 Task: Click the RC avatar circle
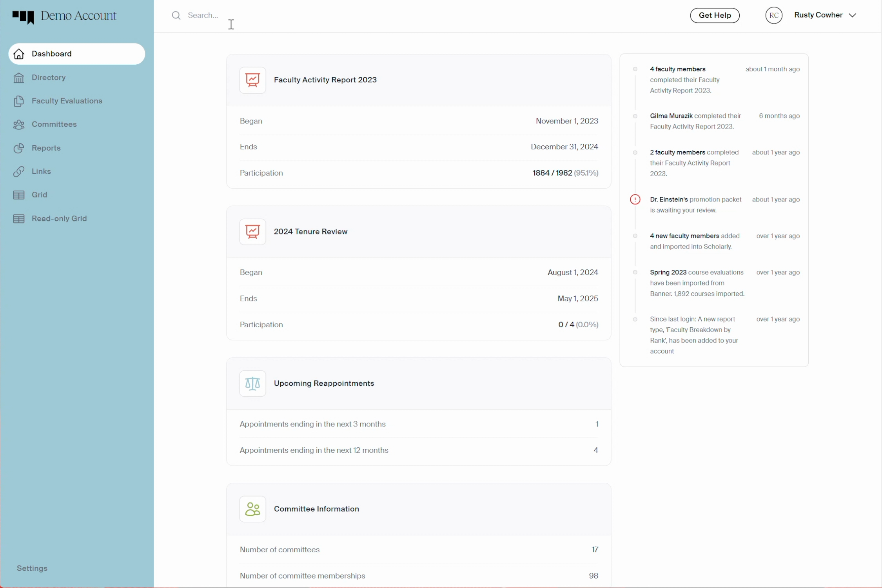coord(773,15)
